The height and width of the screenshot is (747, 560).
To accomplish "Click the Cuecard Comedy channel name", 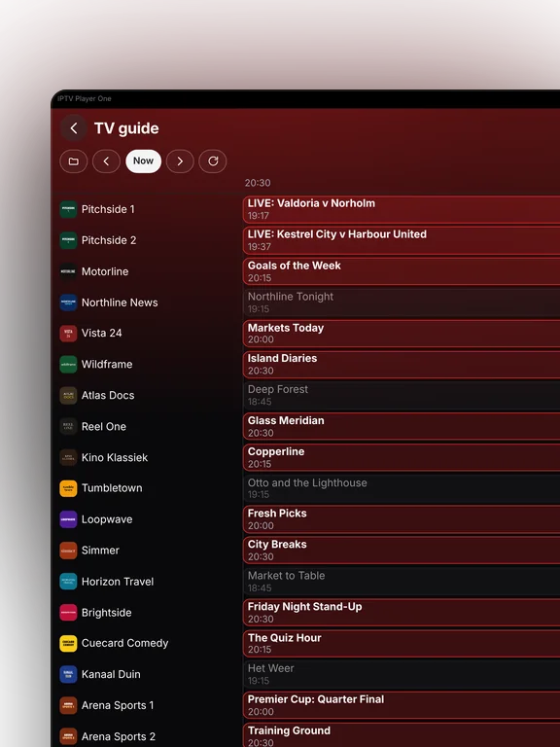I will pyautogui.click(x=124, y=643).
